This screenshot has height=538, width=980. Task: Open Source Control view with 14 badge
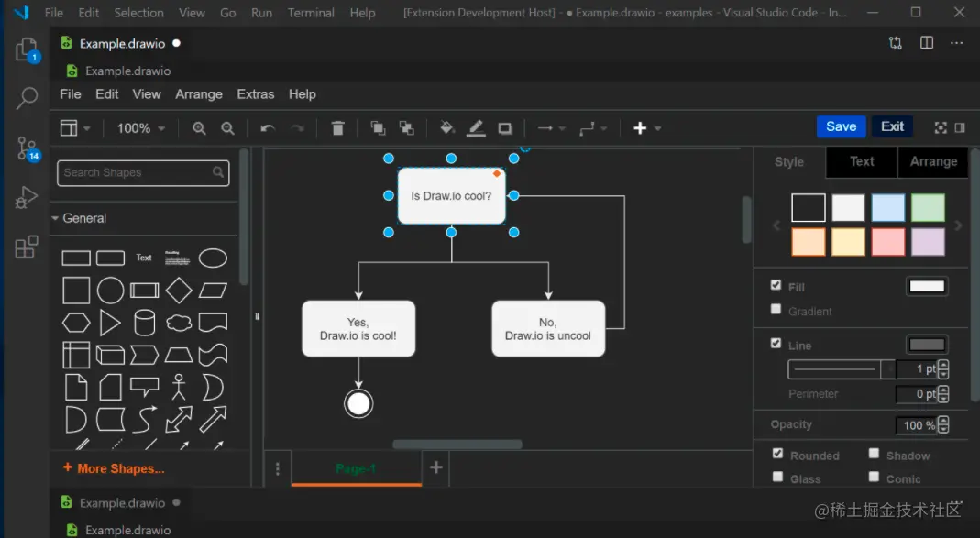(x=28, y=148)
